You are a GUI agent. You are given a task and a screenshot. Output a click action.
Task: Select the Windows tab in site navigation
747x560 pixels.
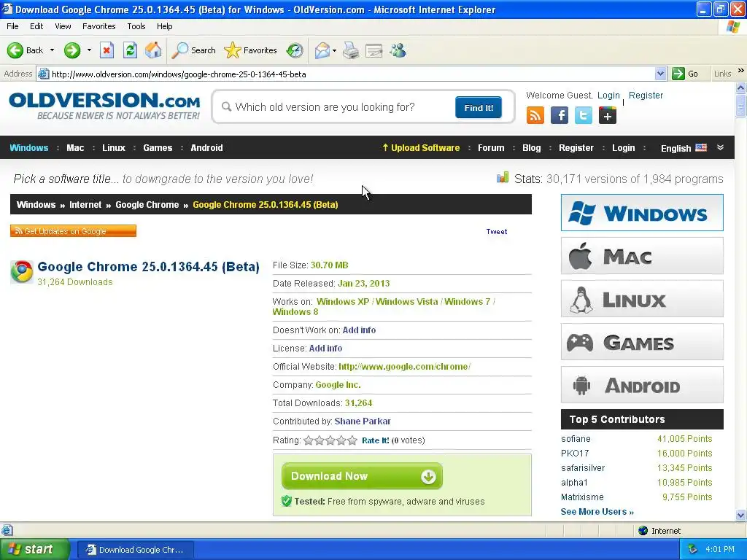29,147
